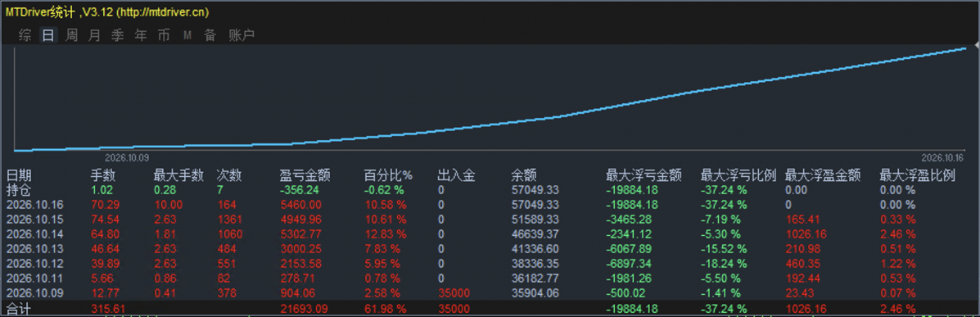Screen dimensions: 980x317
Task: Click the 合计 totals row label
Action: pos(19,308)
